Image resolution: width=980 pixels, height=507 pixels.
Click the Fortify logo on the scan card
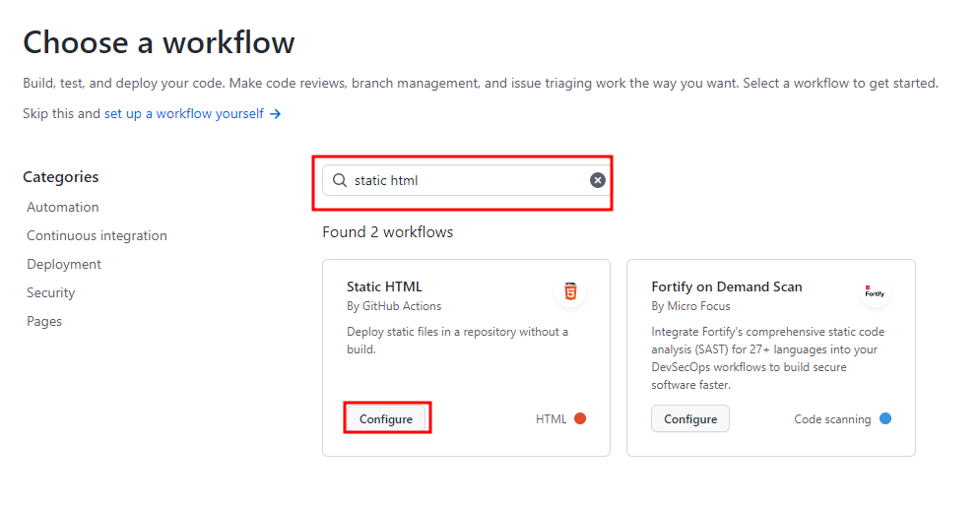(x=874, y=291)
